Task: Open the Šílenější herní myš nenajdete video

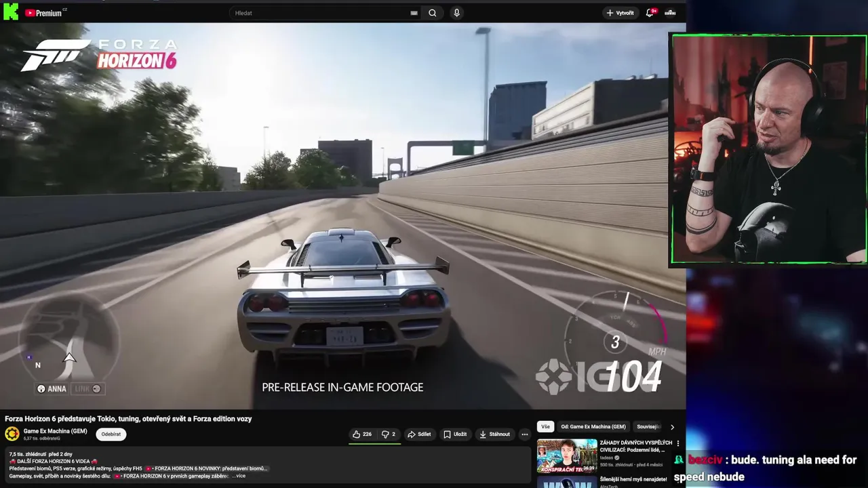Action: 633,479
